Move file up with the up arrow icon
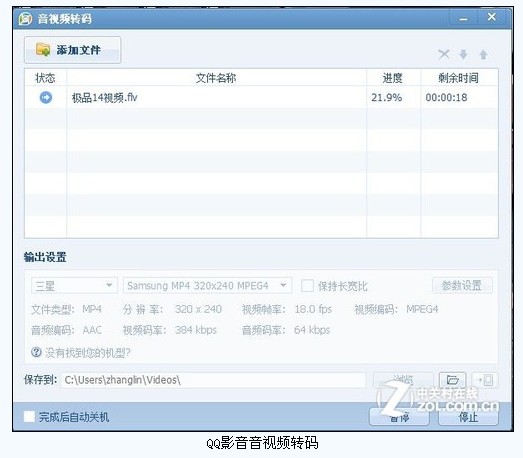The height and width of the screenshot is (458, 523). [483, 54]
